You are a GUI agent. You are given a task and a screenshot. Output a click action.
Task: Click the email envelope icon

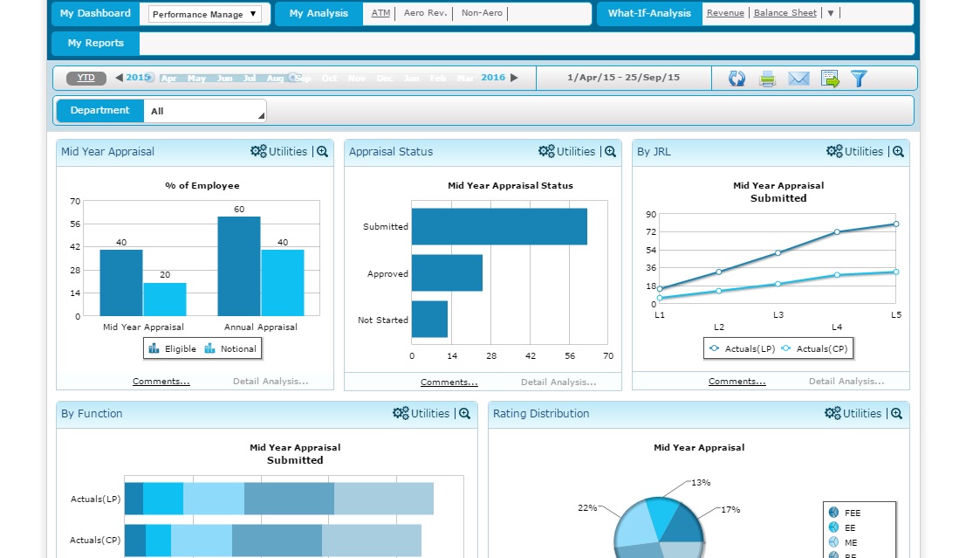pyautogui.click(x=798, y=79)
